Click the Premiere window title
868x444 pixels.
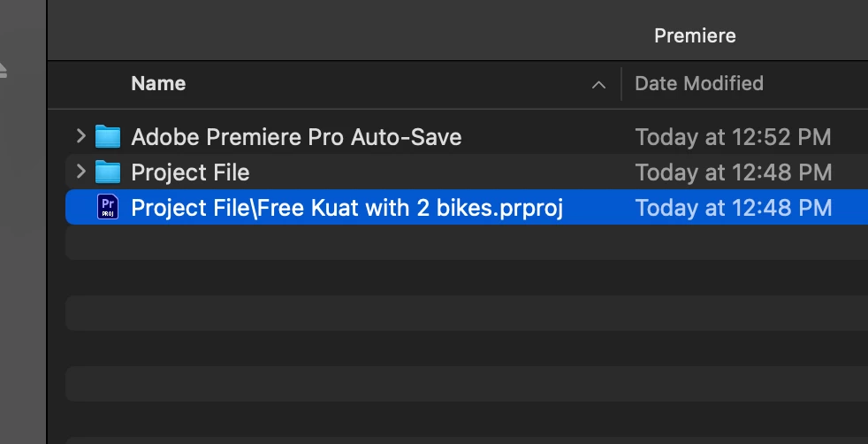pyautogui.click(x=695, y=35)
